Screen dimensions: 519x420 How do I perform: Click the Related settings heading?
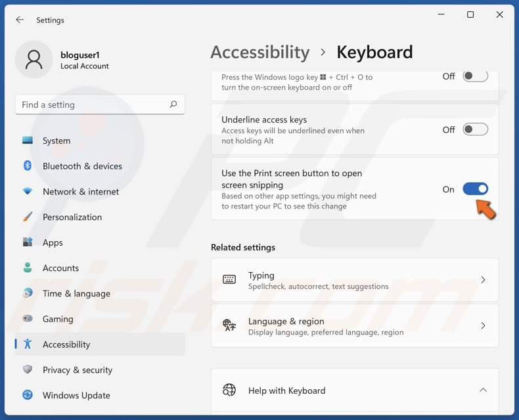(243, 247)
